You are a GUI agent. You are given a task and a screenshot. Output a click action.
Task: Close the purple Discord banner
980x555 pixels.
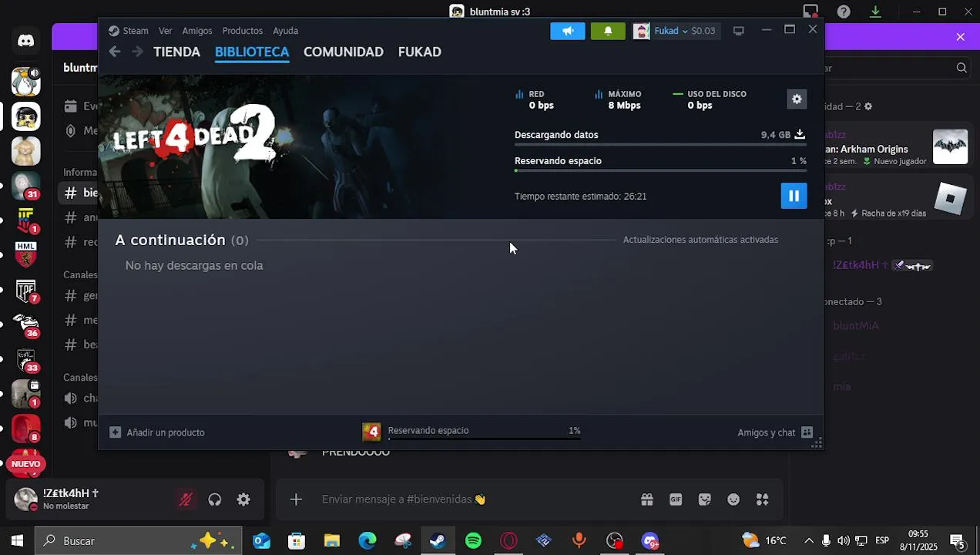pyautogui.click(x=960, y=37)
